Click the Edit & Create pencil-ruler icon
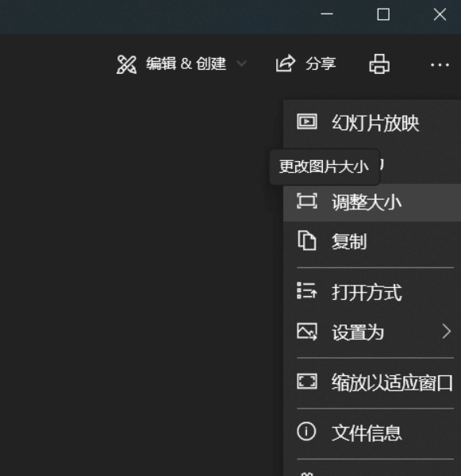This screenshot has width=461, height=476. pos(126,64)
